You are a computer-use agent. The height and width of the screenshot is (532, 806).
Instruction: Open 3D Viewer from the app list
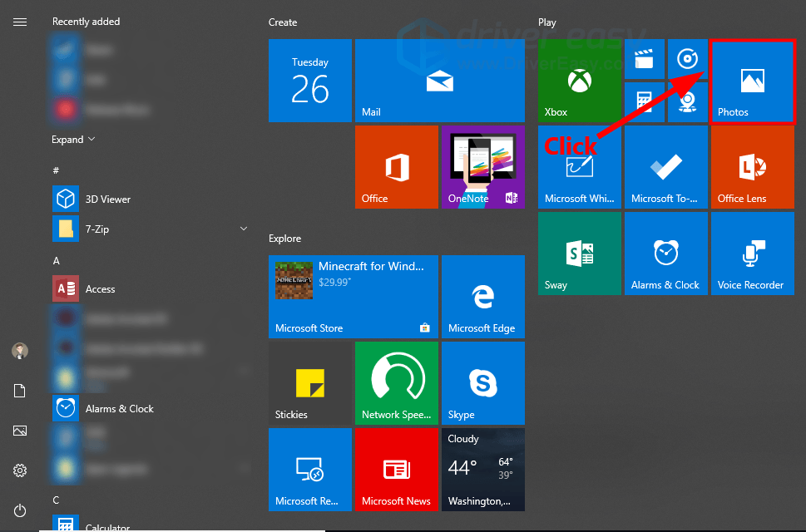[x=149, y=199]
